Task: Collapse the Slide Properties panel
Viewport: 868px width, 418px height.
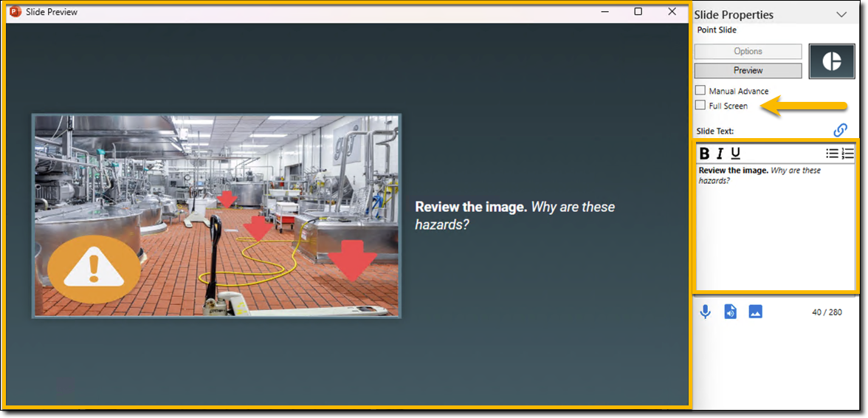Action: tap(841, 14)
